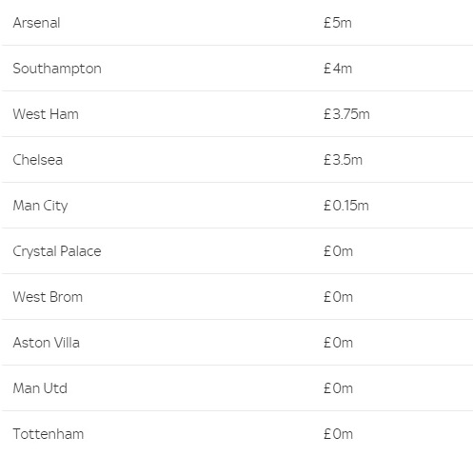Select West Brom in the list
The height and width of the screenshot is (476, 473).
click(48, 297)
